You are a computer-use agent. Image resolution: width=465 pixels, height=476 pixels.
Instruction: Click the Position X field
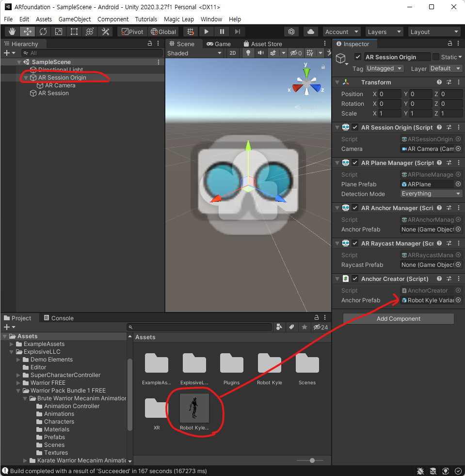(390, 94)
